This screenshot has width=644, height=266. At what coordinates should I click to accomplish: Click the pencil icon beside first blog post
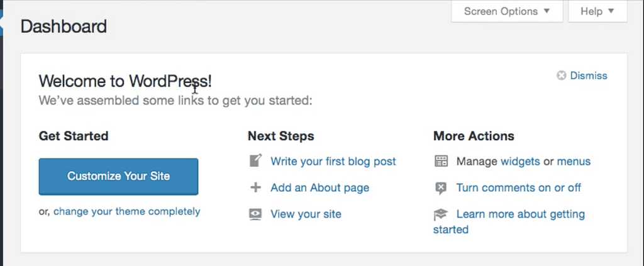click(x=256, y=160)
